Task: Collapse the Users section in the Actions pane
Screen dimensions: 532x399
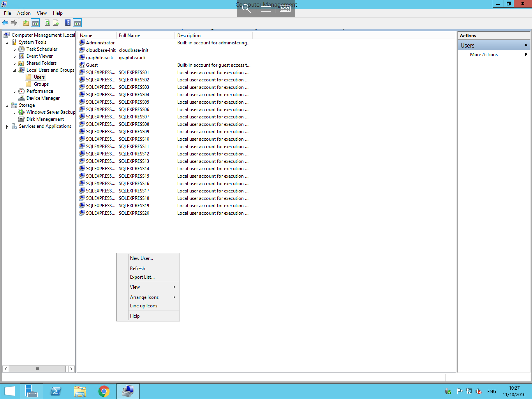Action: [x=526, y=45]
